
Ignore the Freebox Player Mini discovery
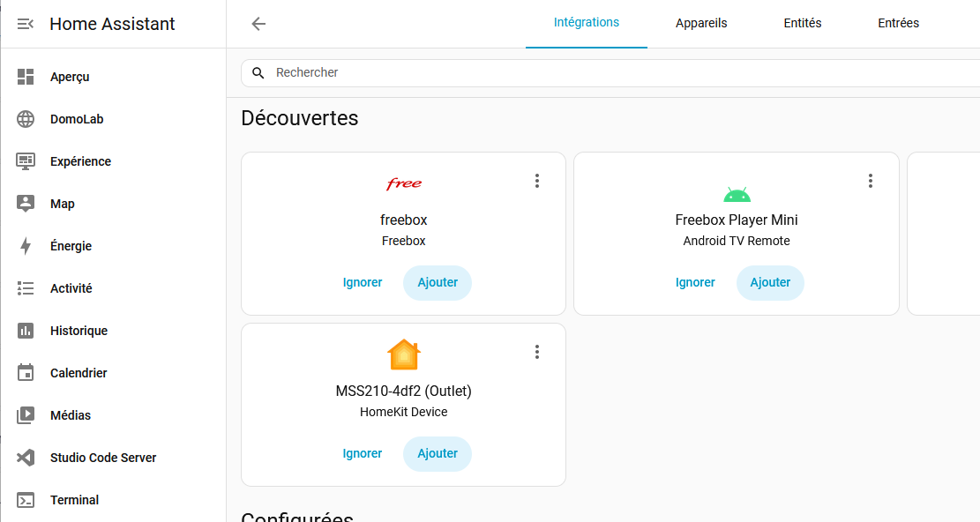coord(695,283)
